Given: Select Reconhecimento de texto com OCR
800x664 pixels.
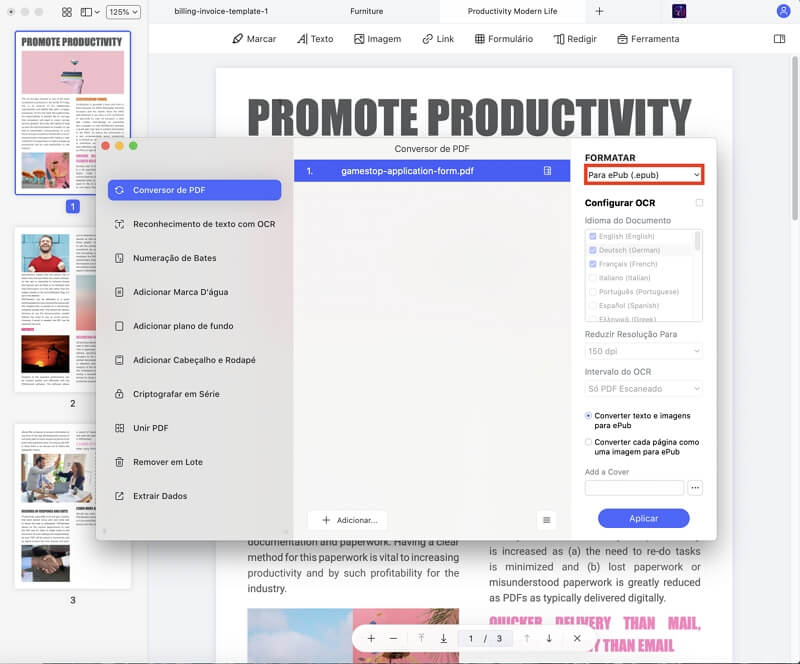Looking at the screenshot, I should 203,224.
